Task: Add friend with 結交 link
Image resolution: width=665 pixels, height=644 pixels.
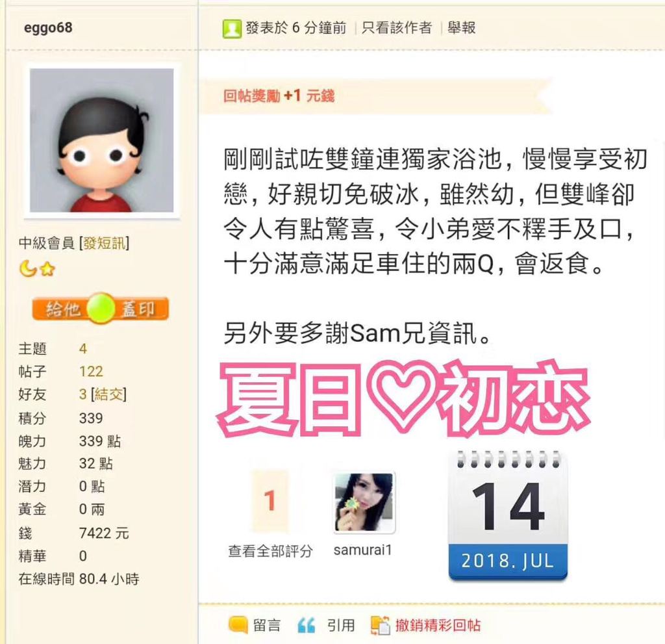Action: tap(109, 394)
